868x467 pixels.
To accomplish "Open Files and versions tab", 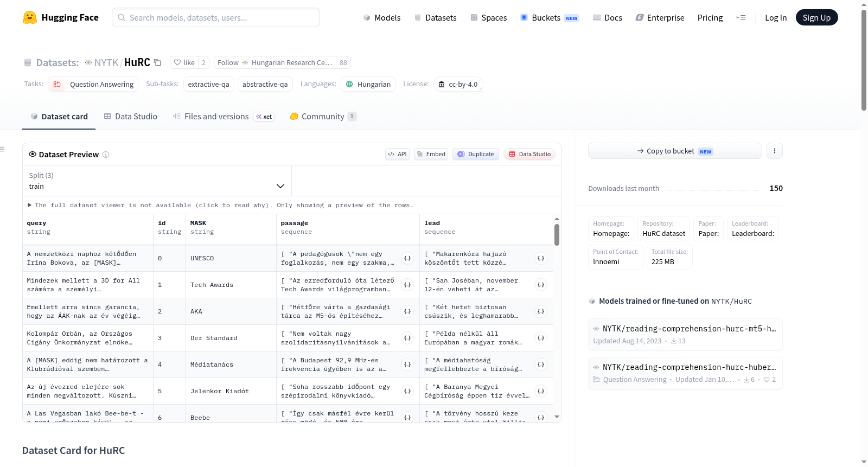I will coord(223,116).
